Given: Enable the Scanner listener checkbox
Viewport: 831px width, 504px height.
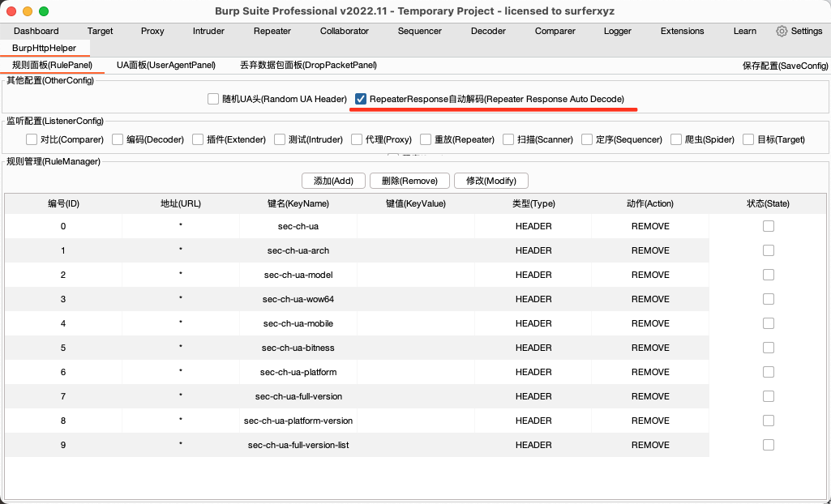Looking at the screenshot, I should pos(508,139).
